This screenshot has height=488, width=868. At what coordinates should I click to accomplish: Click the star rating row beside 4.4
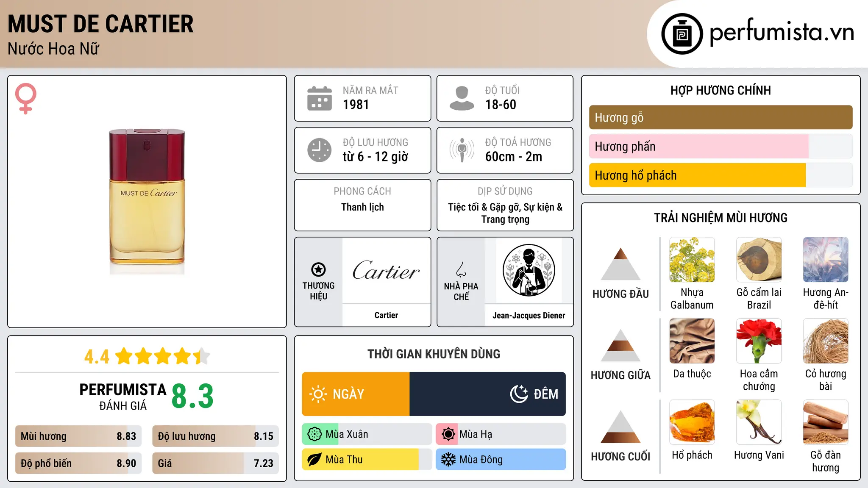163,356
